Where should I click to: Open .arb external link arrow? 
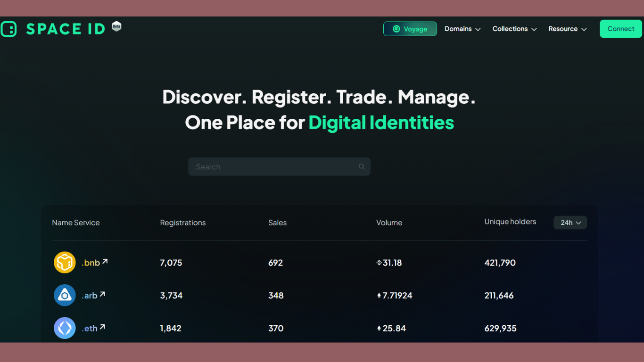[x=102, y=294]
